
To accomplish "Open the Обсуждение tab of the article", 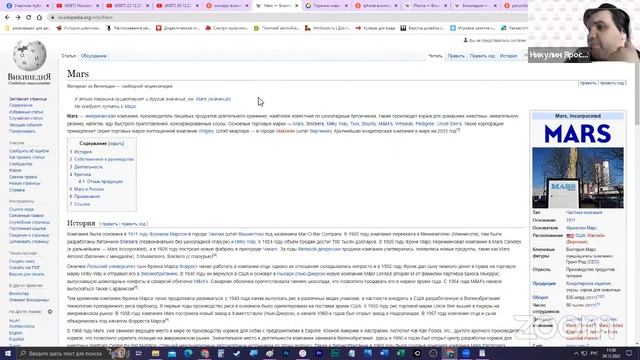I will point(93,56).
